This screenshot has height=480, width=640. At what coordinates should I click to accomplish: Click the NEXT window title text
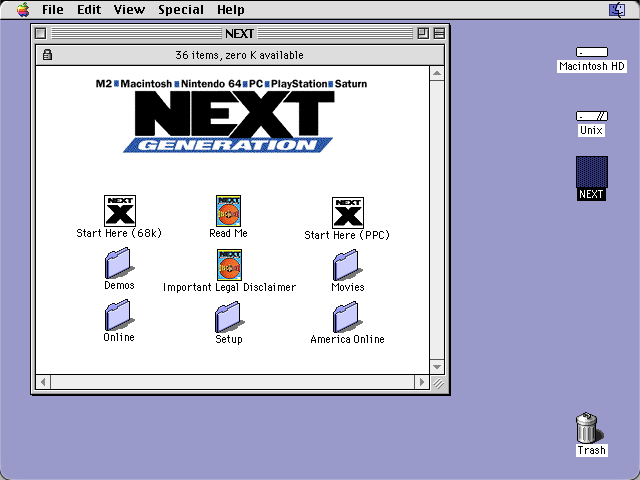click(240, 33)
